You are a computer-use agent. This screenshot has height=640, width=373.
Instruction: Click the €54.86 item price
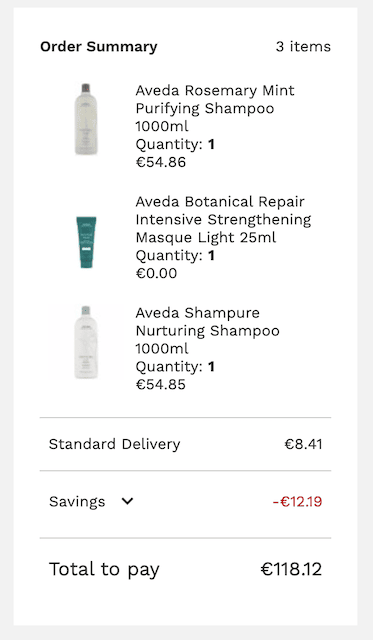click(161, 162)
